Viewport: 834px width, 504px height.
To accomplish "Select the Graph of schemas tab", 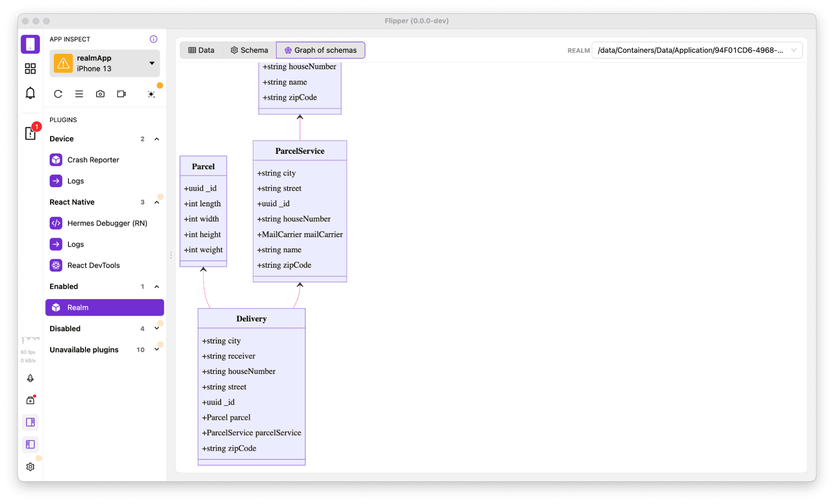I will click(x=320, y=50).
